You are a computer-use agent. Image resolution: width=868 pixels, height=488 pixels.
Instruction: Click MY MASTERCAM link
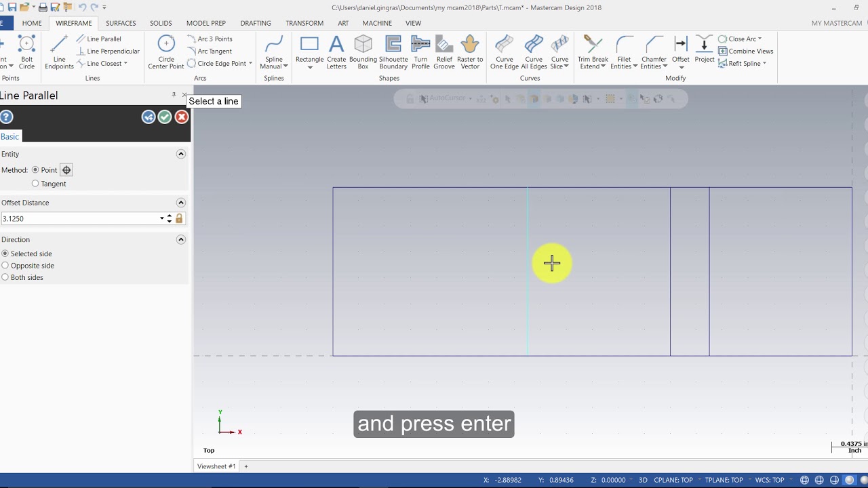click(837, 23)
